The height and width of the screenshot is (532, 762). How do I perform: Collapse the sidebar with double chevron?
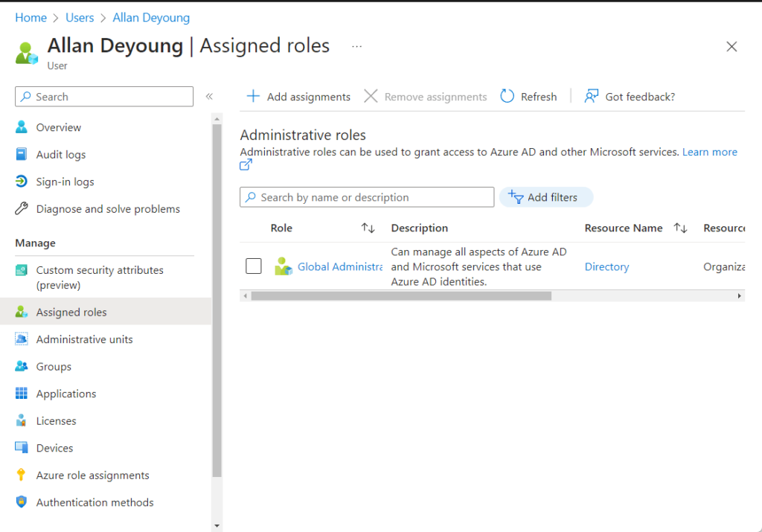(209, 96)
